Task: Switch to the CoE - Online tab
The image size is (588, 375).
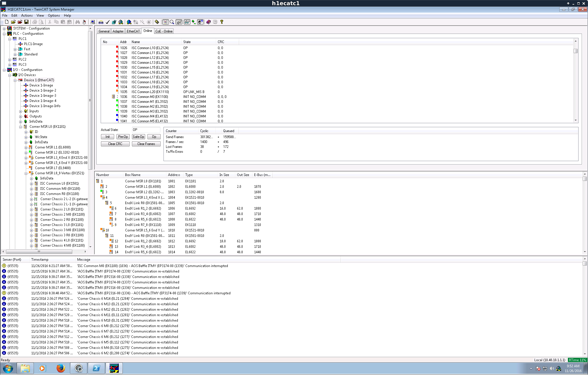Action: tap(164, 31)
